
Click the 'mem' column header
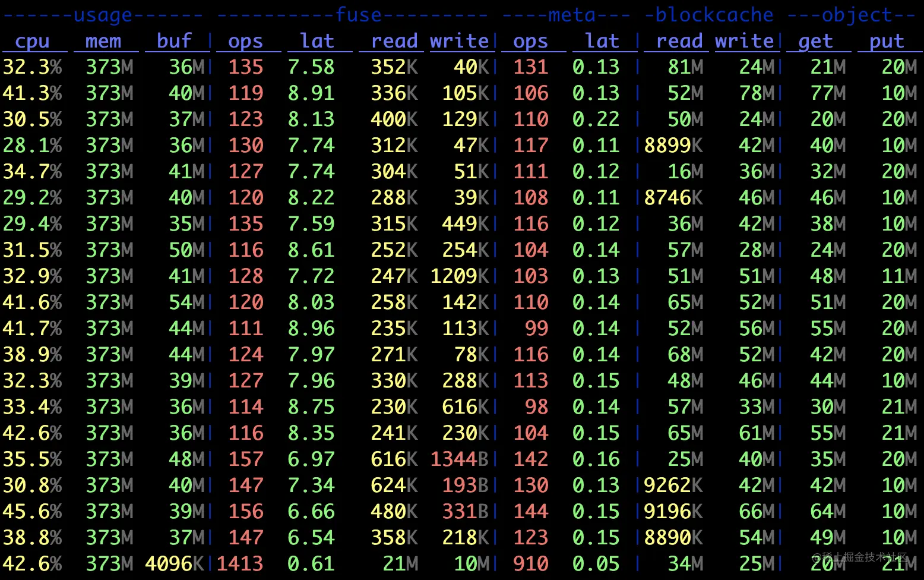pyautogui.click(x=103, y=41)
